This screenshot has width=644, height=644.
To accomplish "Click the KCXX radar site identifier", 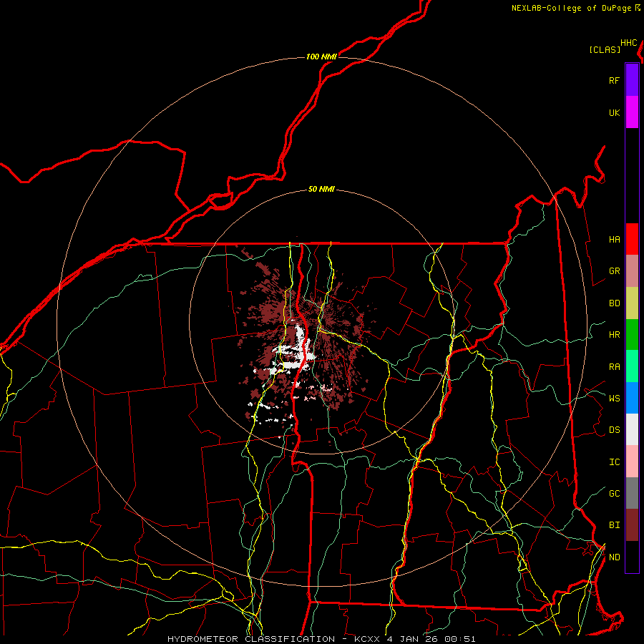I will (367, 639).
